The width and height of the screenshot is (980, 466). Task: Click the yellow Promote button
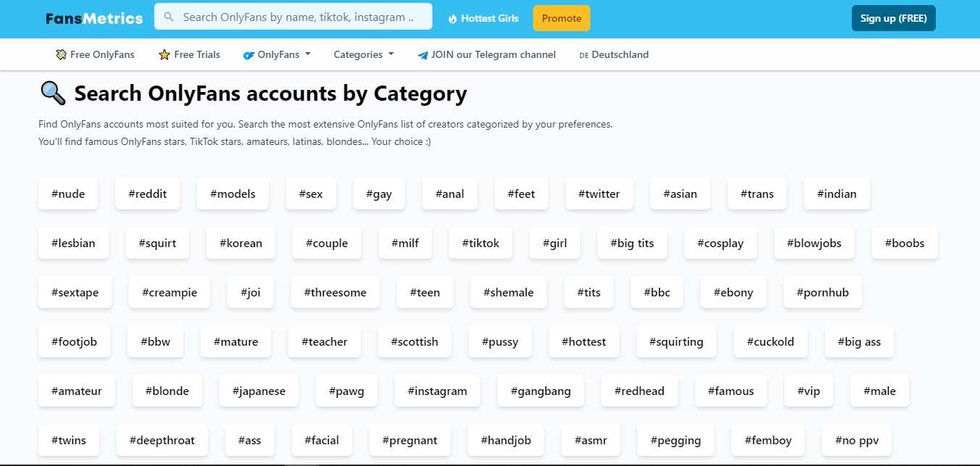[x=561, y=18]
